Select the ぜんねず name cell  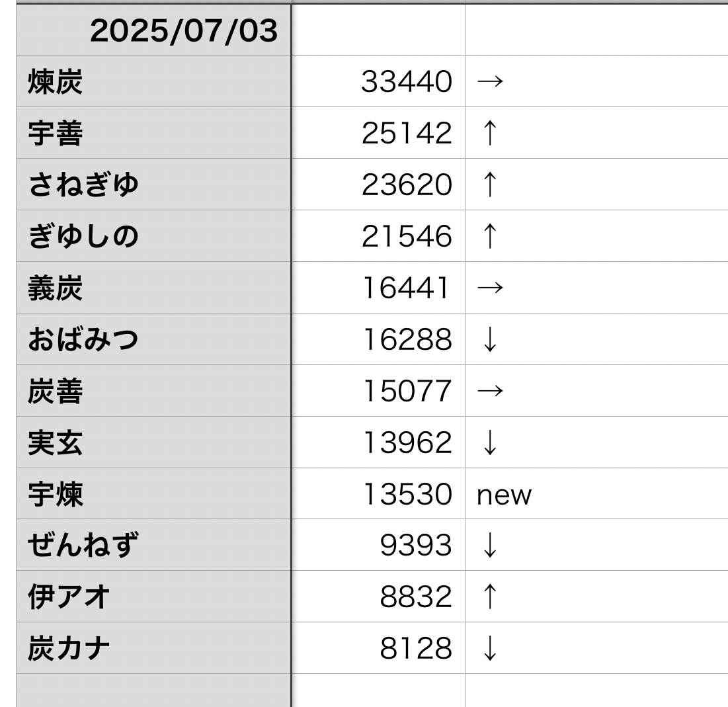(153, 546)
